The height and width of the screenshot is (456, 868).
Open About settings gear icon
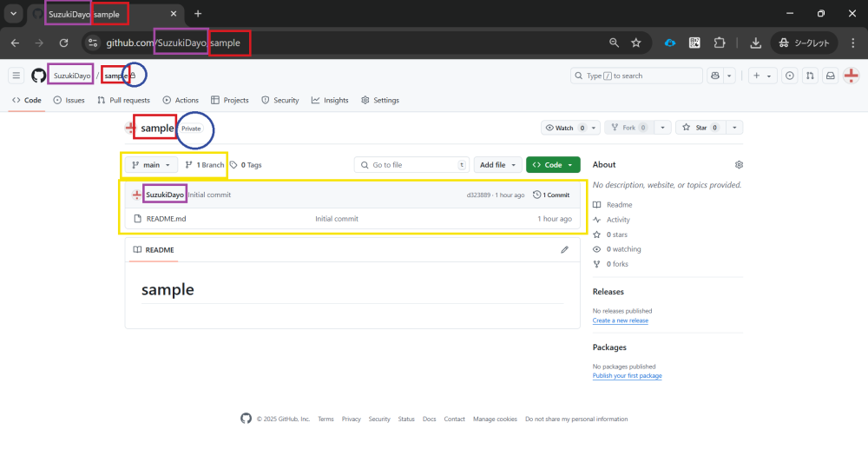click(739, 164)
